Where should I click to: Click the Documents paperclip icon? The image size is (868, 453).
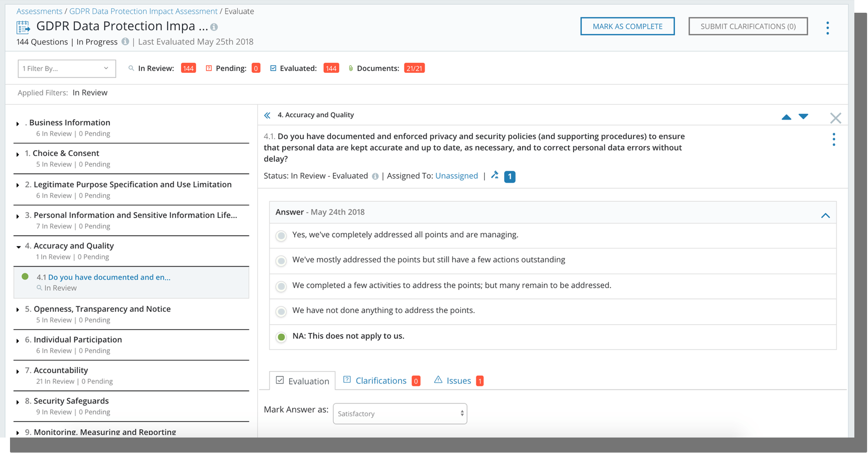click(351, 68)
